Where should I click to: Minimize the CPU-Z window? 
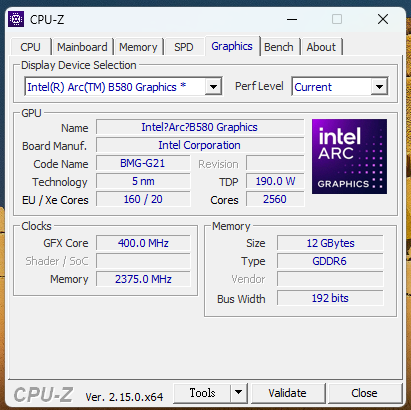click(292, 19)
